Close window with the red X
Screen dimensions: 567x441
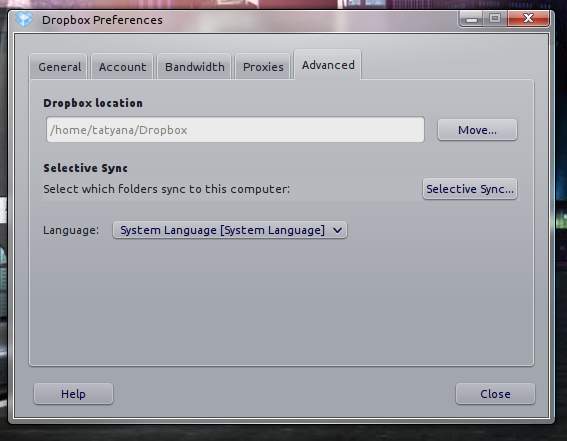[x=528, y=18]
